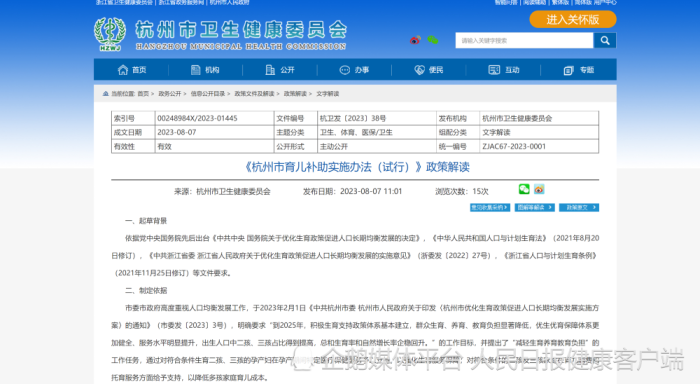The height and width of the screenshot is (384, 700).
Task: Click issuing agency cell 杭州市卫生健康委员会
Action: point(517,118)
